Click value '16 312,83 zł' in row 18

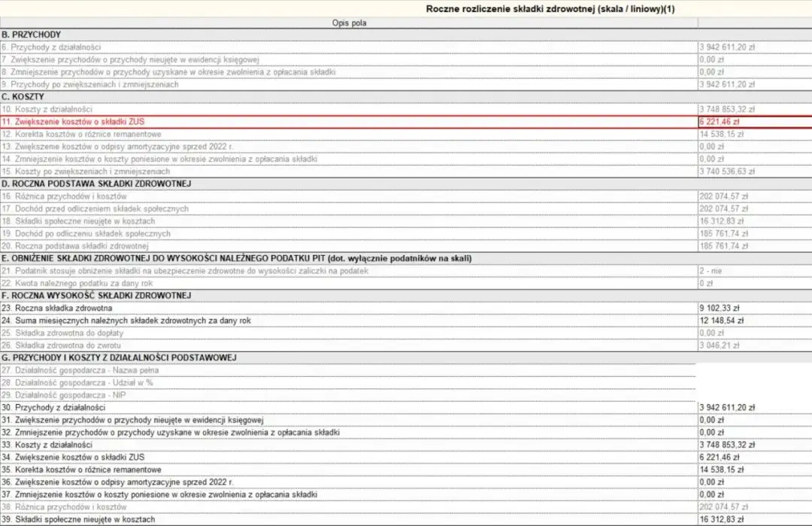click(721, 221)
